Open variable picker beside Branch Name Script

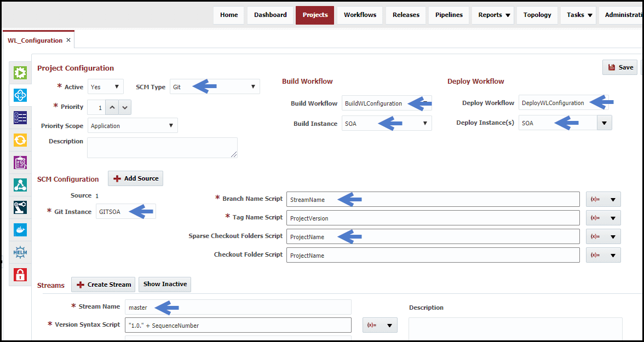point(603,199)
